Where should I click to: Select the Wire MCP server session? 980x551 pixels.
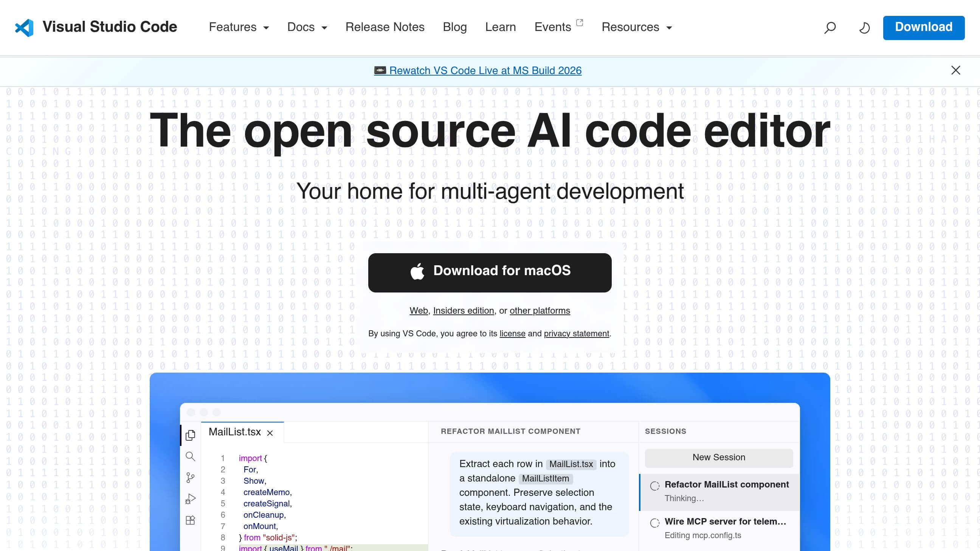[719, 528]
